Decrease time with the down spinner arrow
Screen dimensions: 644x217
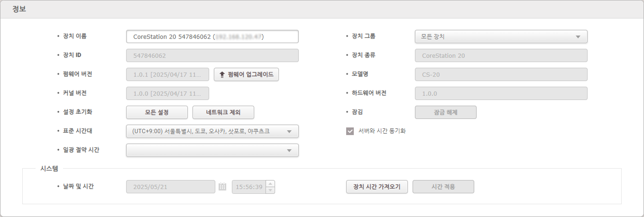coord(270,190)
